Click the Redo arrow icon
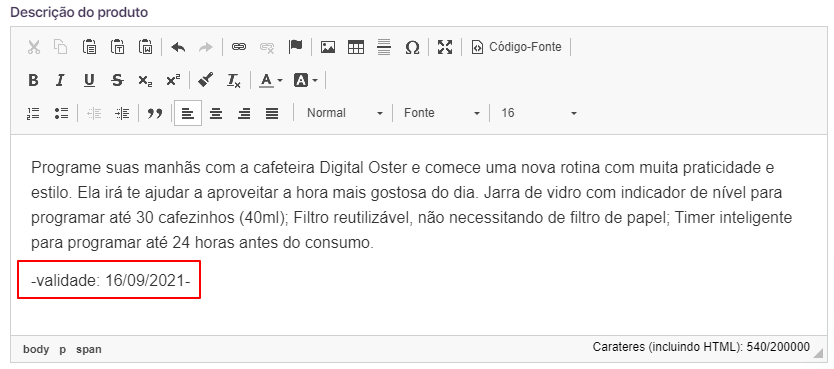834x369 pixels. point(205,47)
